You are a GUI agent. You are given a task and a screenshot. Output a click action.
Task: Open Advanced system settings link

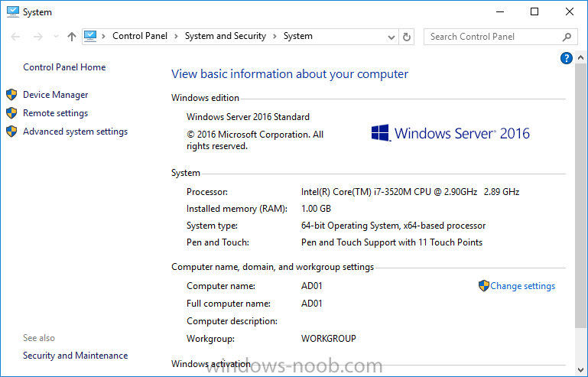pyautogui.click(x=76, y=132)
